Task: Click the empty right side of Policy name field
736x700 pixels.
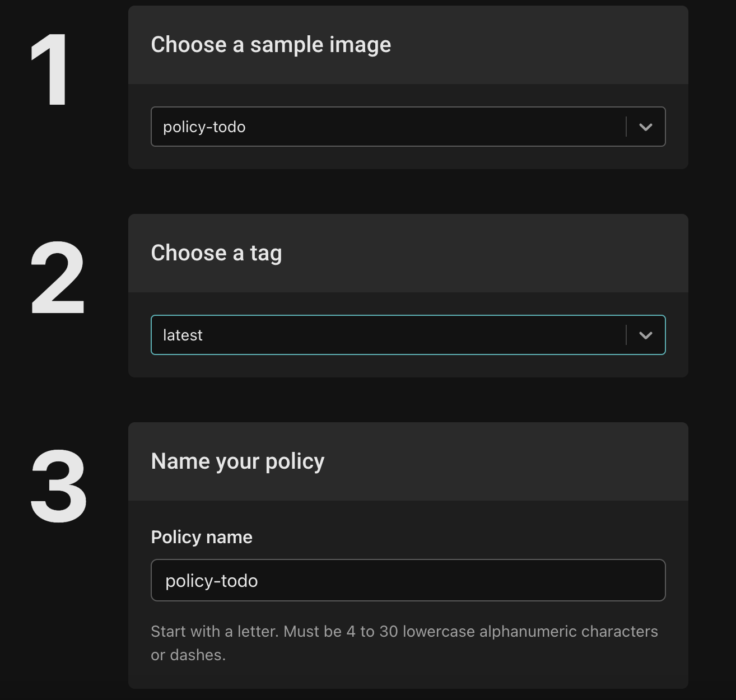Action: click(532, 580)
